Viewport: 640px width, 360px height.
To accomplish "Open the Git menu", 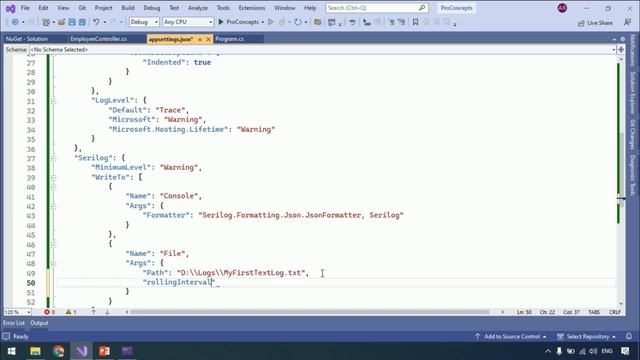I will [82, 8].
